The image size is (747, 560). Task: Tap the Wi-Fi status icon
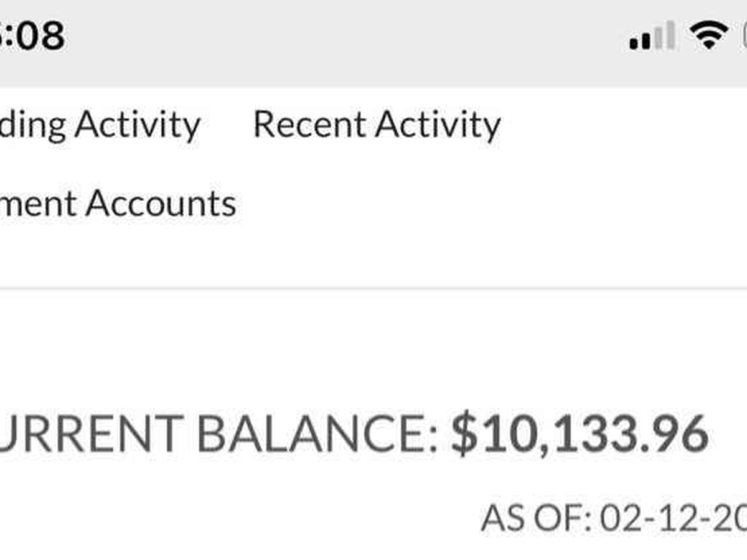point(708,35)
